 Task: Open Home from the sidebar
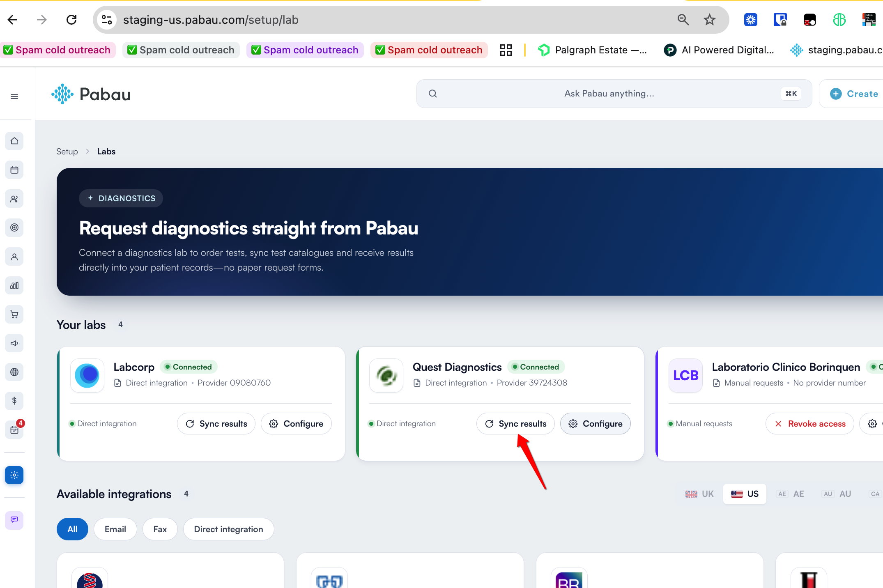point(14,141)
